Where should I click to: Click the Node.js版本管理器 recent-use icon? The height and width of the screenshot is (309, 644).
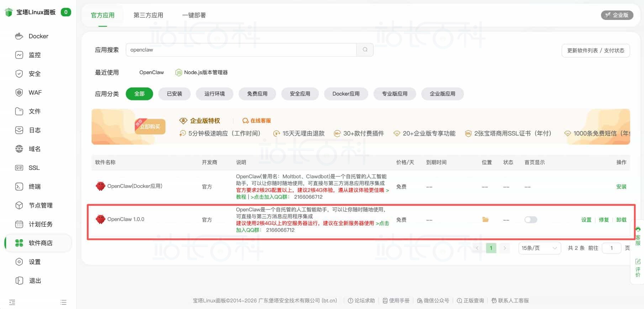[x=179, y=73]
